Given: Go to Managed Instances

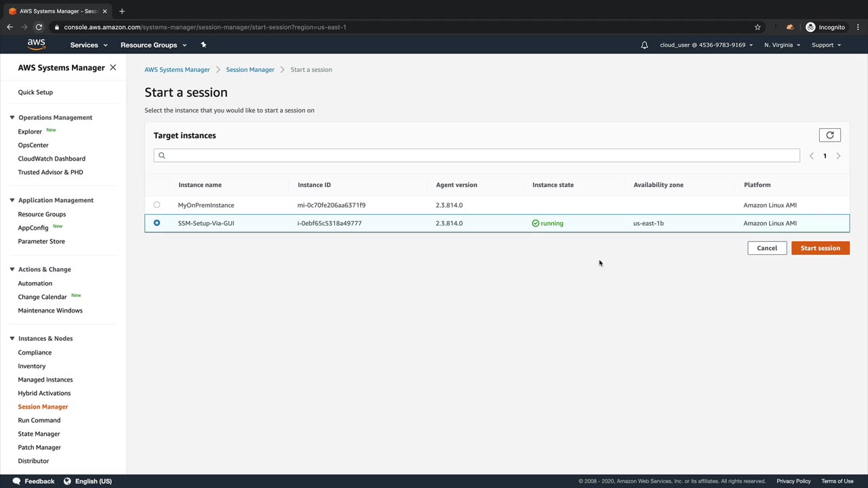Looking at the screenshot, I should point(45,380).
